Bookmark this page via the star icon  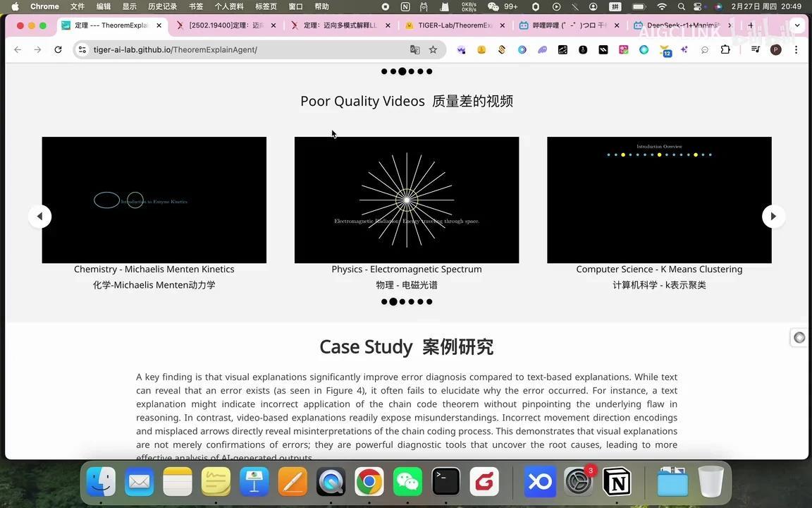tap(433, 49)
